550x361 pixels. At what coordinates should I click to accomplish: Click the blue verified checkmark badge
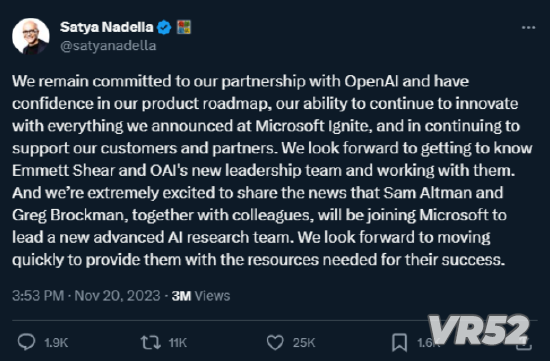[164, 27]
